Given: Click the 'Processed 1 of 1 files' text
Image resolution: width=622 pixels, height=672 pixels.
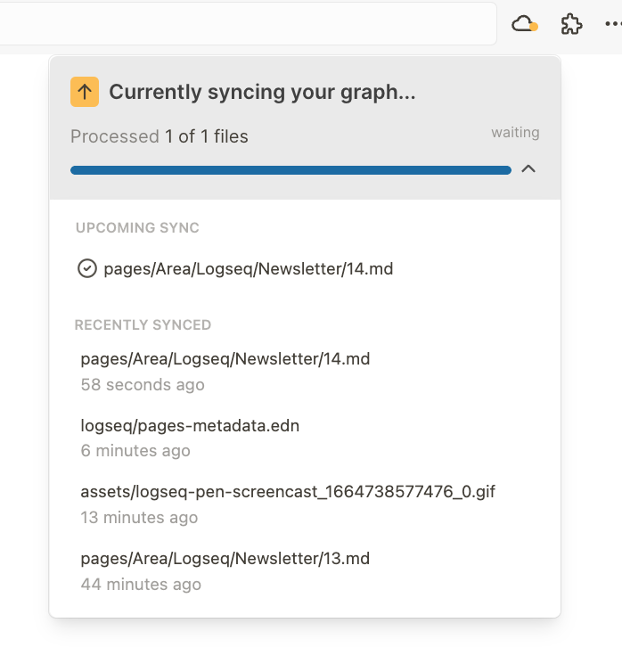Looking at the screenshot, I should [160, 136].
